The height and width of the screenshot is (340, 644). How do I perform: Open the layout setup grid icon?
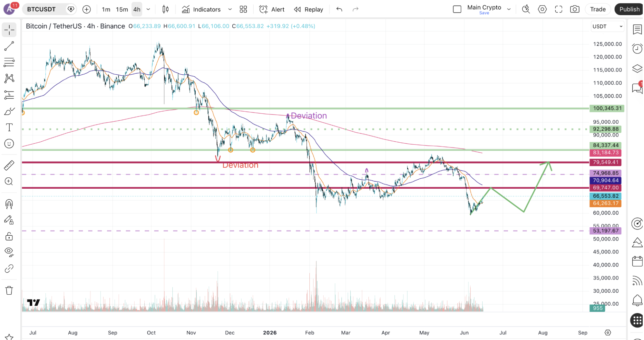coord(243,9)
